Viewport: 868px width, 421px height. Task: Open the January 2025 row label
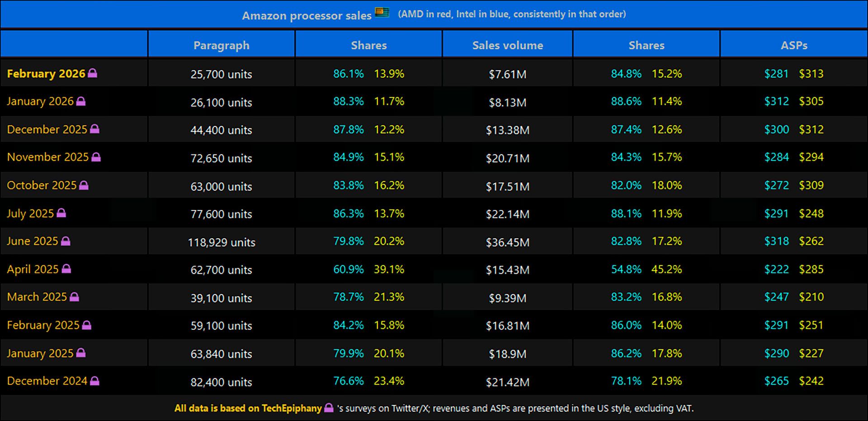pyautogui.click(x=40, y=353)
